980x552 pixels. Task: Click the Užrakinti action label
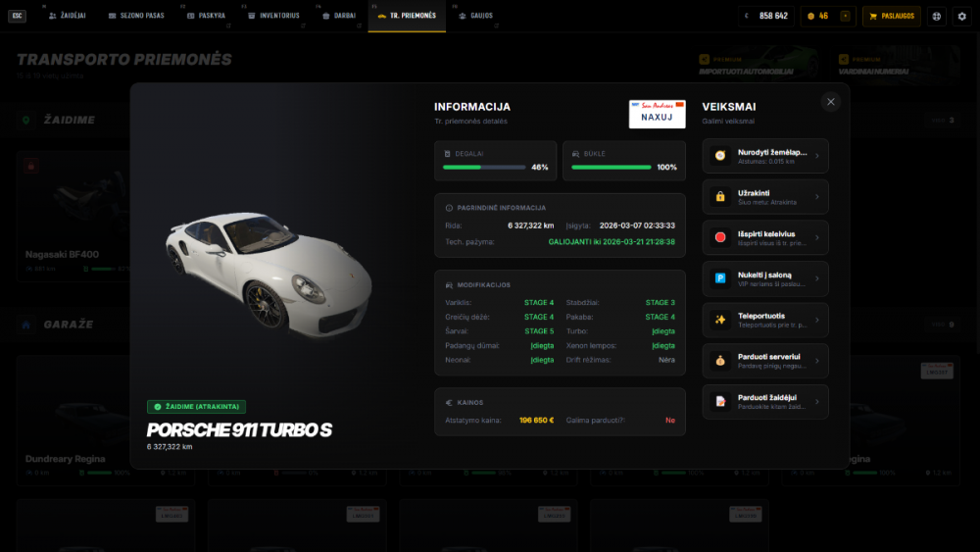coord(753,193)
